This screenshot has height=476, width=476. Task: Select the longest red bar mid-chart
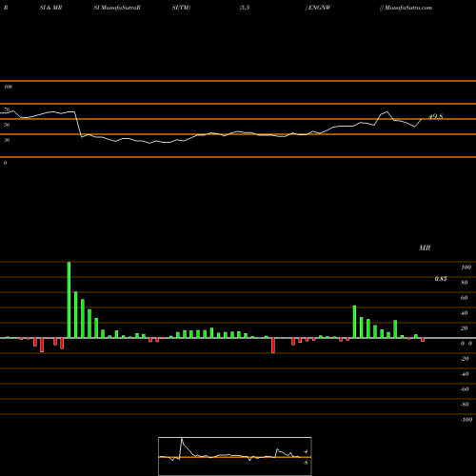point(273,346)
